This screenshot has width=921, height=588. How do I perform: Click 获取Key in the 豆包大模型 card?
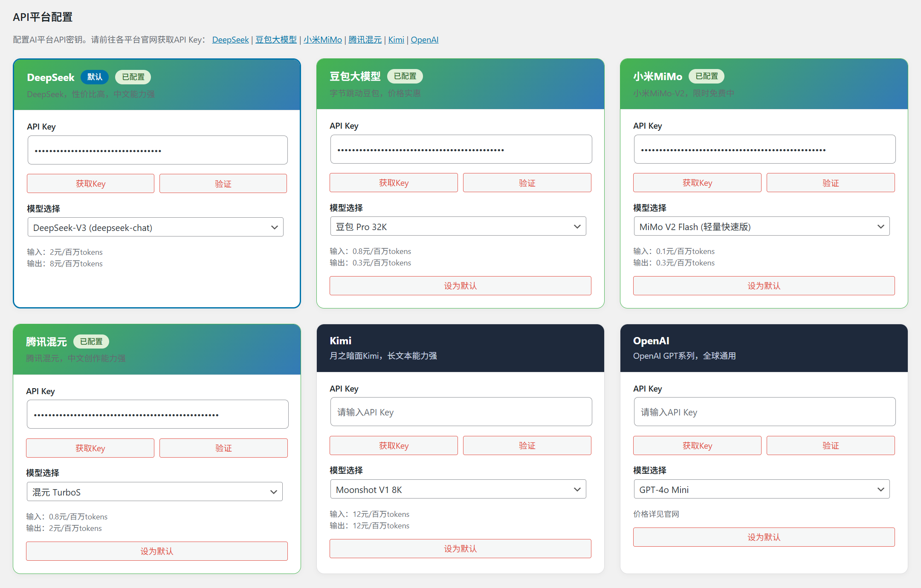click(394, 183)
